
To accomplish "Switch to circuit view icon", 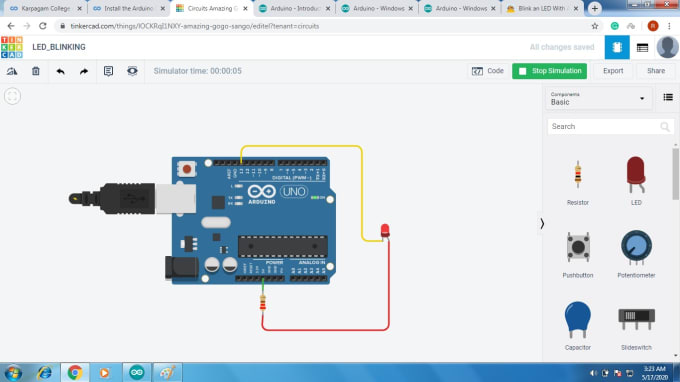I will 617,47.
